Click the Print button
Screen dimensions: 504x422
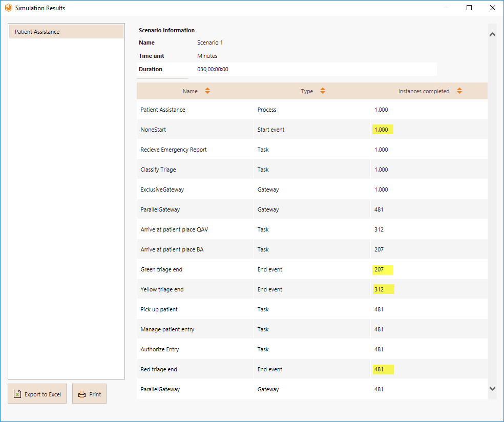[89, 394]
